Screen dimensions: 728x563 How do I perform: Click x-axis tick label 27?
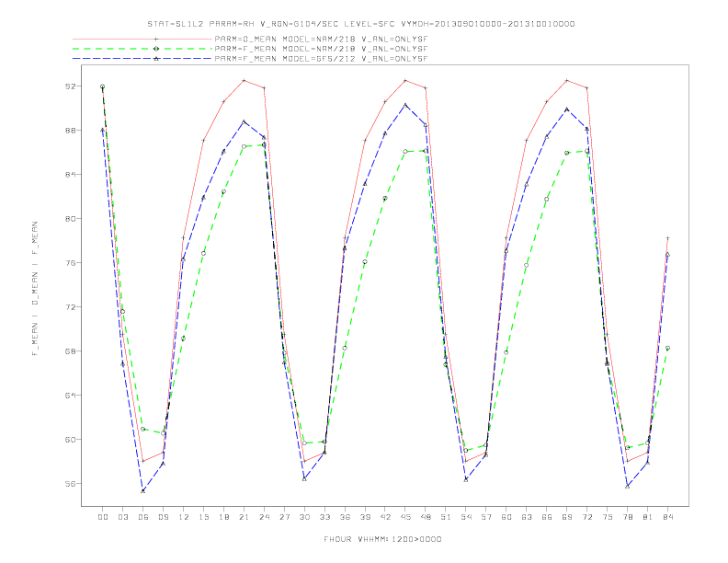click(x=284, y=517)
